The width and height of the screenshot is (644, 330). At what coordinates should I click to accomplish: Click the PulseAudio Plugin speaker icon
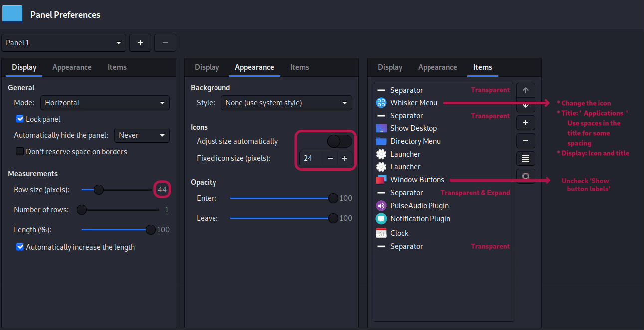point(381,205)
